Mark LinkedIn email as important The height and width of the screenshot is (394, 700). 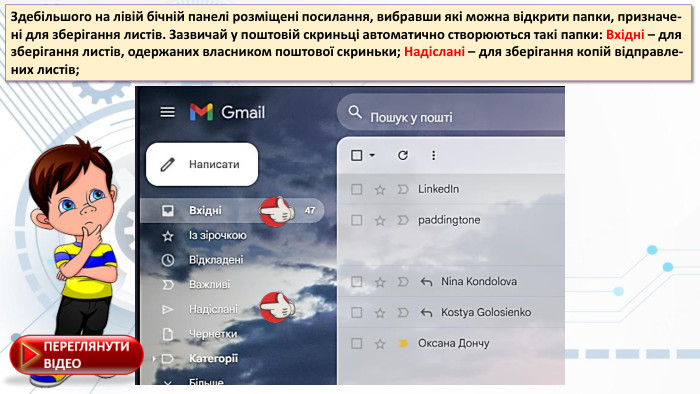click(x=403, y=189)
